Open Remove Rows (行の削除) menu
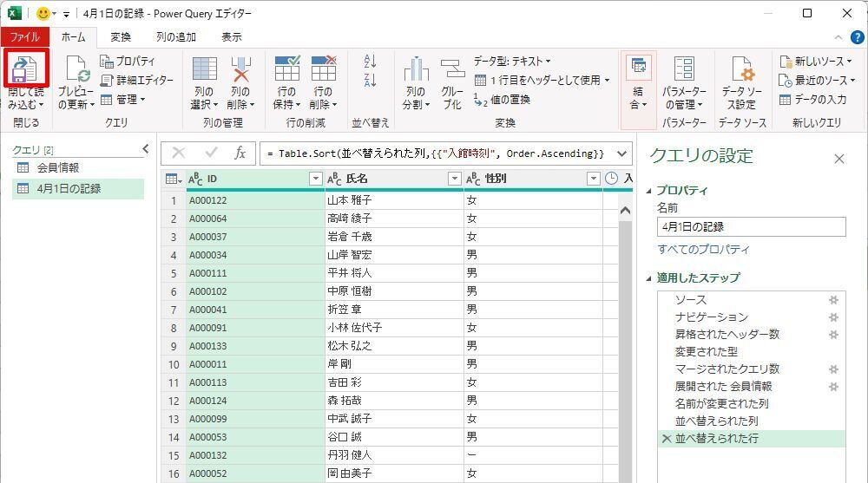The width and height of the screenshot is (868, 483). pyautogui.click(x=323, y=82)
